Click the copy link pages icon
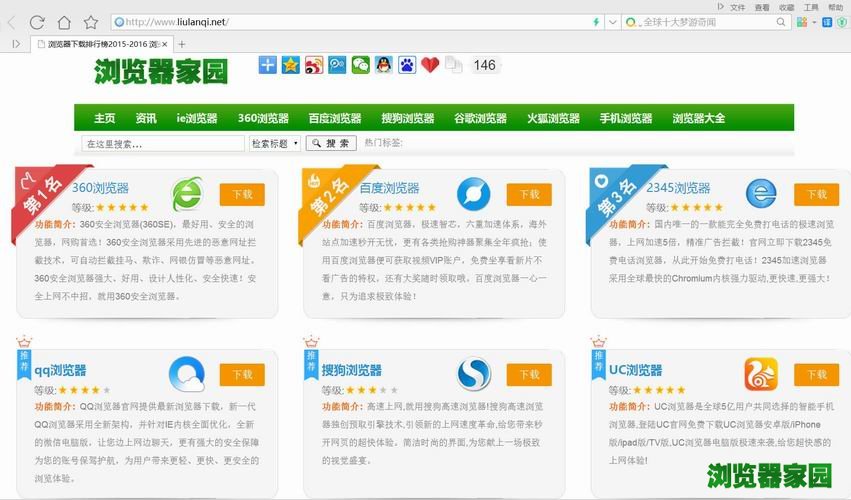This screenshot has width=851, height=500. [453, 65]
